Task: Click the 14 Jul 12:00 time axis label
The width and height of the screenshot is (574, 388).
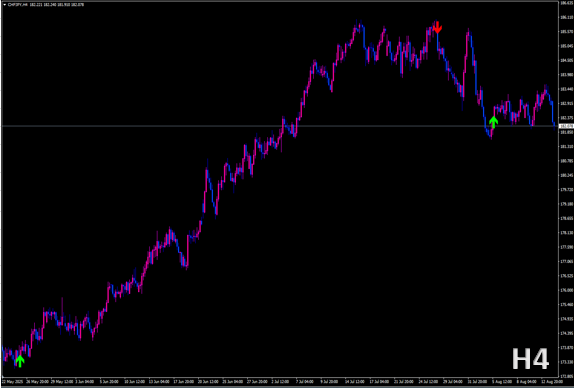Action: tap(354, 381)
